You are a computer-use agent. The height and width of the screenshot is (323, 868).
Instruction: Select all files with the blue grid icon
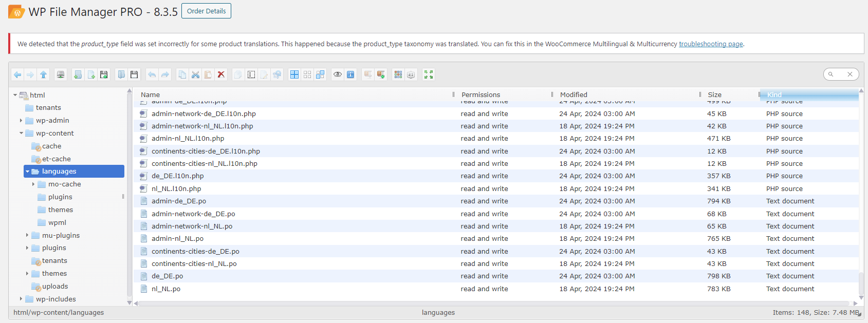click(294, 74)
